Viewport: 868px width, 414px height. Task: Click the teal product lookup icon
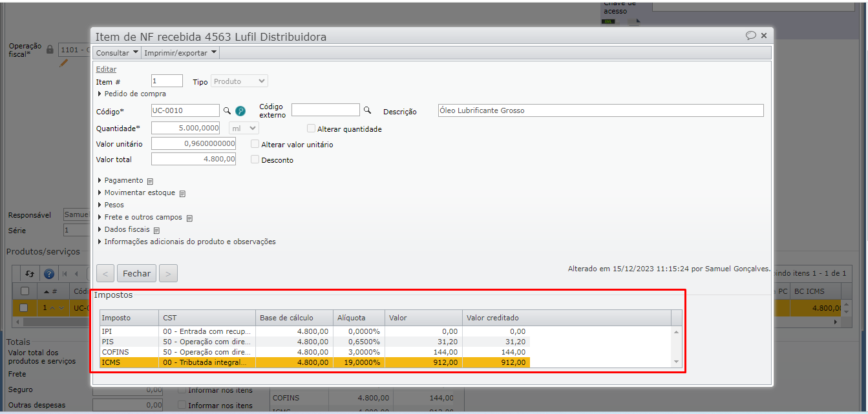pos(240,111)
